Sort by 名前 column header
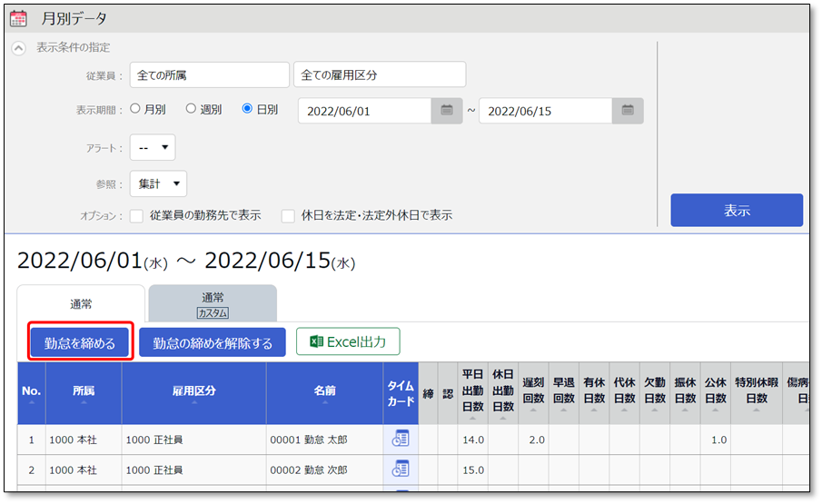The height and width of the screenshot is (504, 822). tap(324, 391)
